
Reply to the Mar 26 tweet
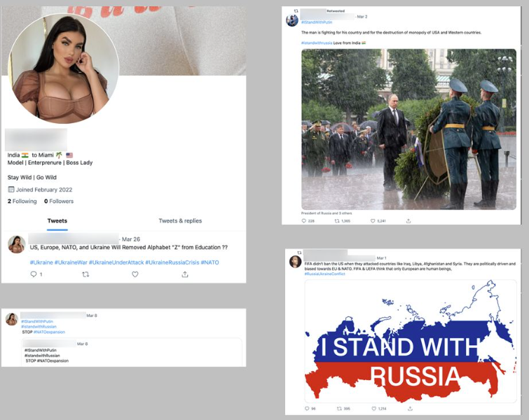(34, 274)
